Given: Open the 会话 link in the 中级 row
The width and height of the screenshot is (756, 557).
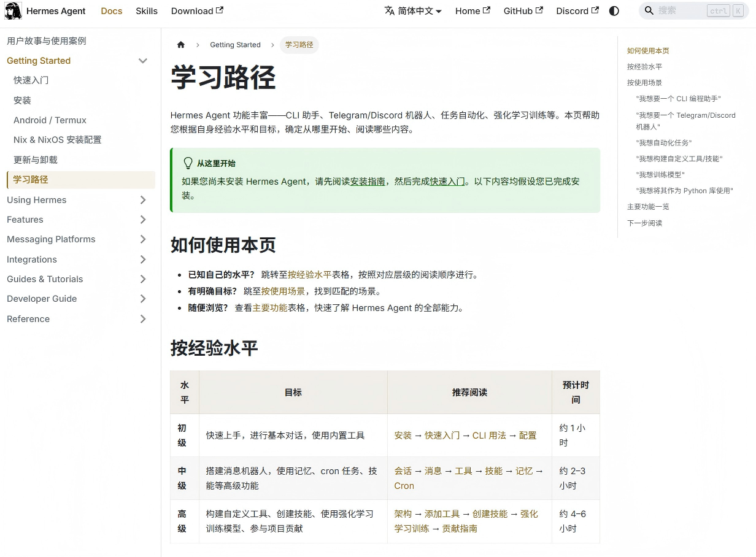Looking at the screenshot, I should (403, 471).
